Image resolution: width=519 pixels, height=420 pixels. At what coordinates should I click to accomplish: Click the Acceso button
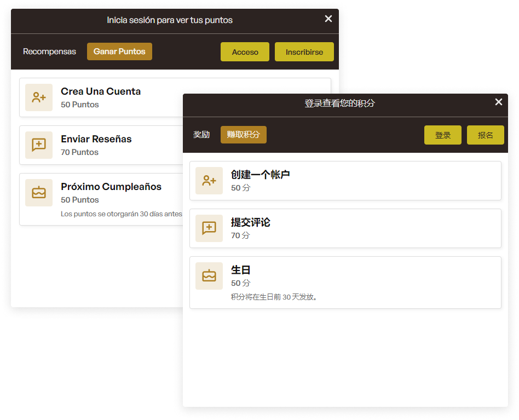pos(245,51)
